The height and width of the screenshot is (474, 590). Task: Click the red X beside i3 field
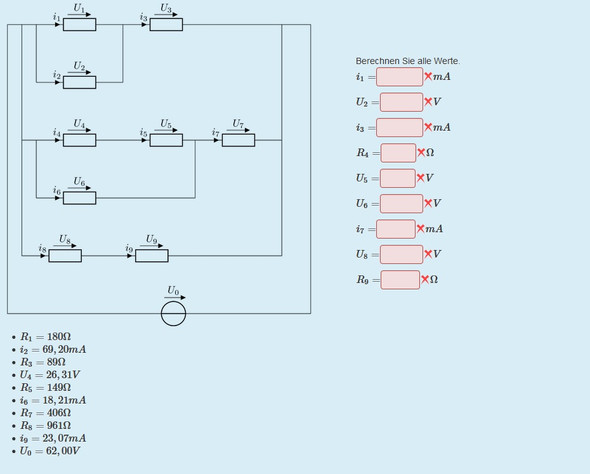[x=428, y=127]
